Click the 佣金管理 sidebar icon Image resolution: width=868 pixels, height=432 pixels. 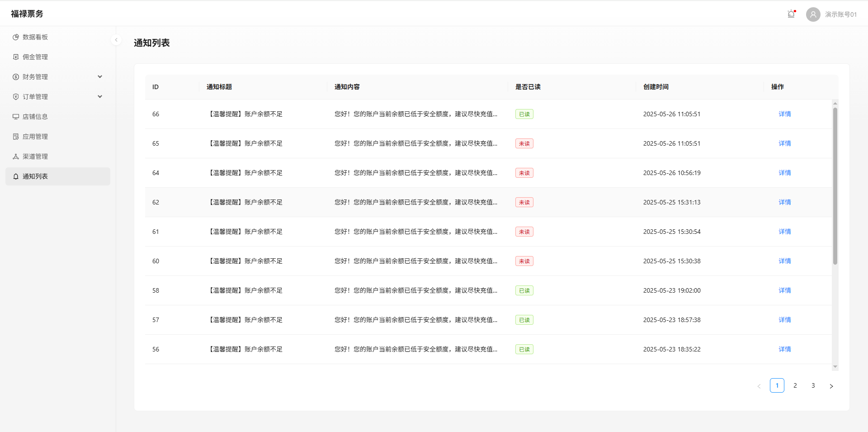(16, 57)
